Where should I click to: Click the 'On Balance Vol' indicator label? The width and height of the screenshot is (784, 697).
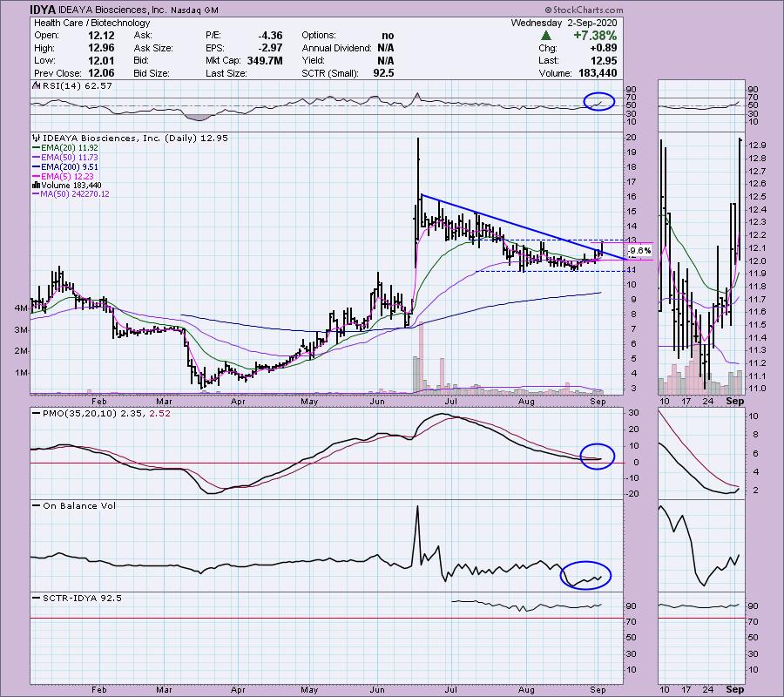tap(79, 505)
